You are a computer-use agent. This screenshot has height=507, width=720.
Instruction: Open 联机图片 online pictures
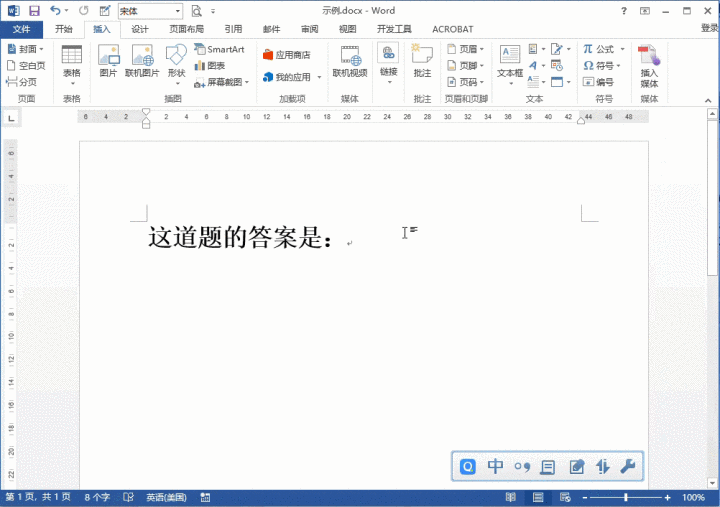point(142,61)
